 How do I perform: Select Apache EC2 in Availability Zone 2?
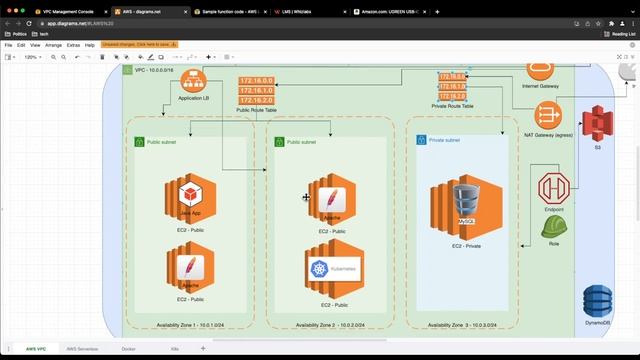coord(332,199)
